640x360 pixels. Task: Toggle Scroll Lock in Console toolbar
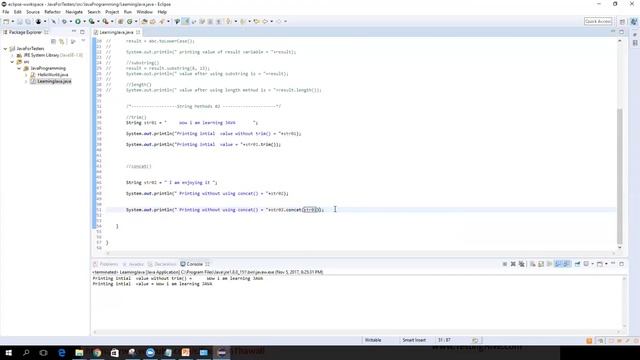click(x=541, y=264)
